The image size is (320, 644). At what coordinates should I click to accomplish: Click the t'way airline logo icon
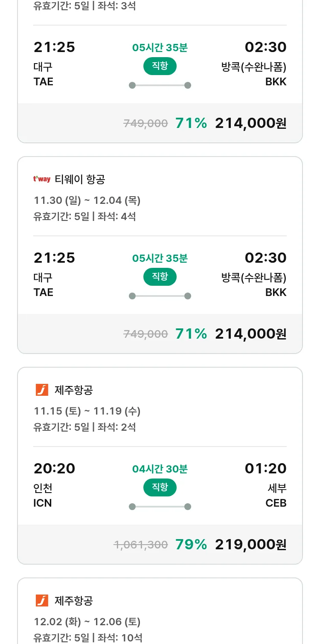click(42, 180)
